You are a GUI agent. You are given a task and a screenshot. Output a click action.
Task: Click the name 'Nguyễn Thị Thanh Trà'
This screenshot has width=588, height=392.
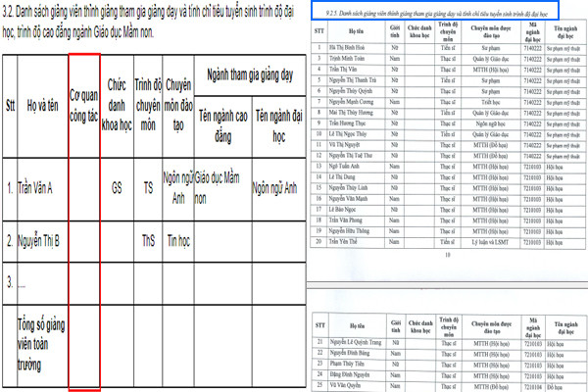click(x=352, y=80)
